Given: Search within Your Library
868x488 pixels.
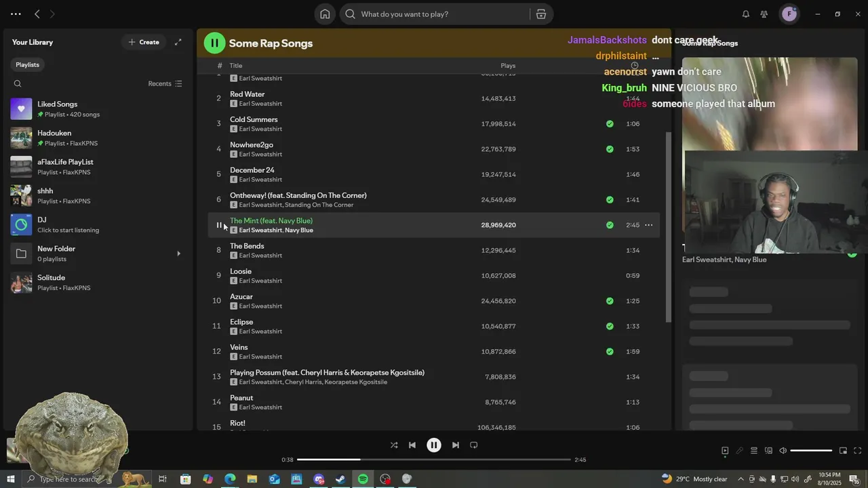Looking at the screenshot, I should tap(18, 84).
